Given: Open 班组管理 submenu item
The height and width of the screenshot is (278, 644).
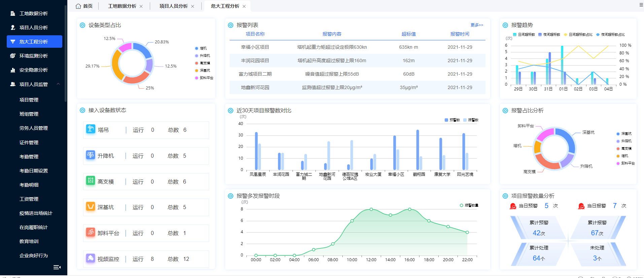Looking at the screenshot, I should coord(29,114).
